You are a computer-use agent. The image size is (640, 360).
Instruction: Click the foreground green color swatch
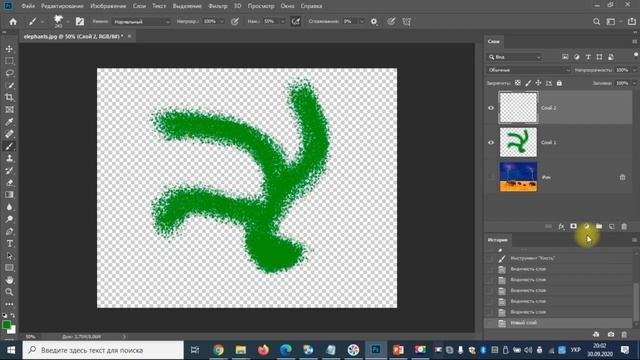tap(6, 325)
